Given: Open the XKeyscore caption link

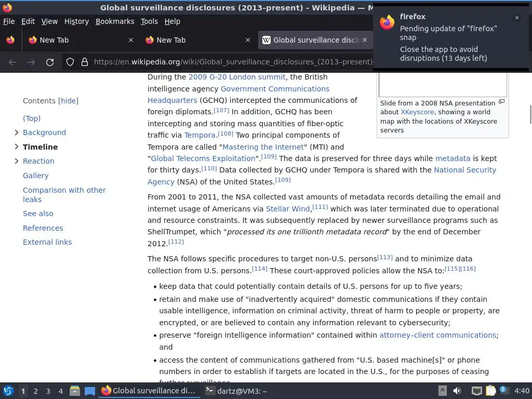Looking at the screenshot, I should [417, 112].
